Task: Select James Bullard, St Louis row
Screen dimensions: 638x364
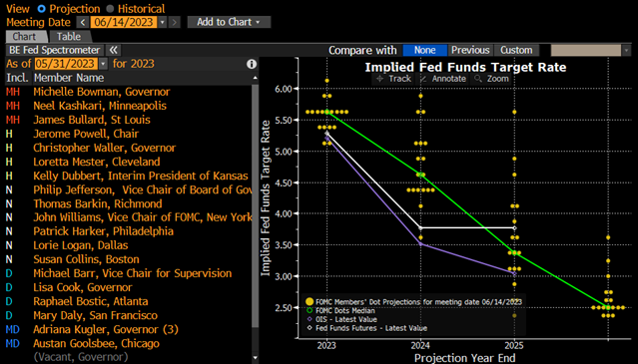Action: 129,120
